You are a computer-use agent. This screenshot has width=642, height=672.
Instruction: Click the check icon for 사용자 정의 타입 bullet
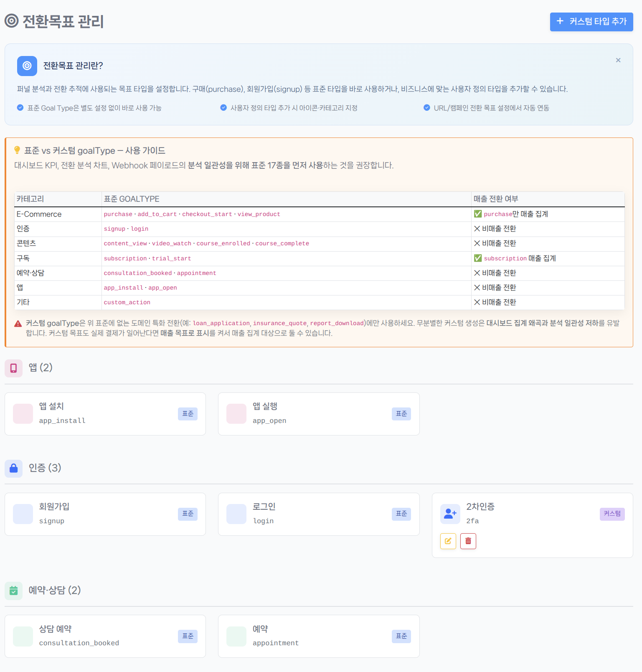click(x=223, y=108)
